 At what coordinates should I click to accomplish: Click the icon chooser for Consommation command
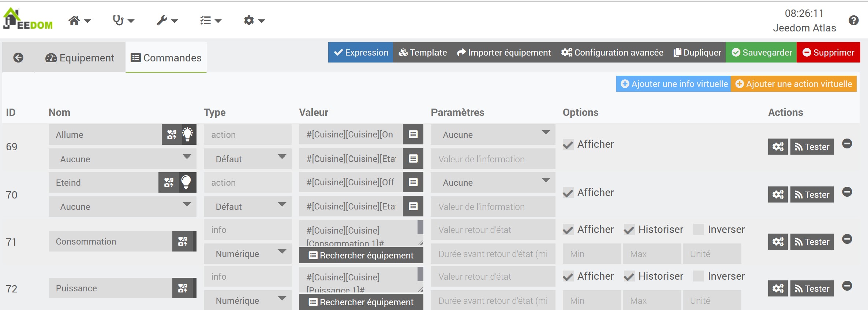[183, 241]
